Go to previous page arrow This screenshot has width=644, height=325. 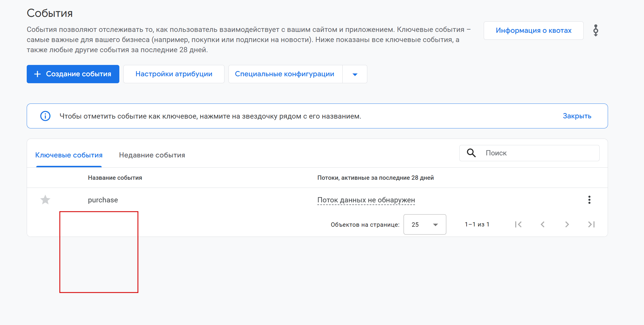coord(543,224)
